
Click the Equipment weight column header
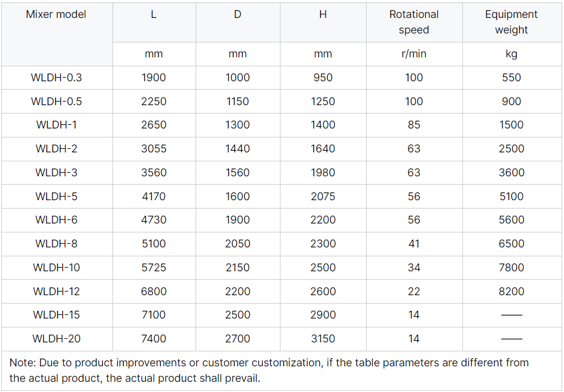[x=511, y=22]
